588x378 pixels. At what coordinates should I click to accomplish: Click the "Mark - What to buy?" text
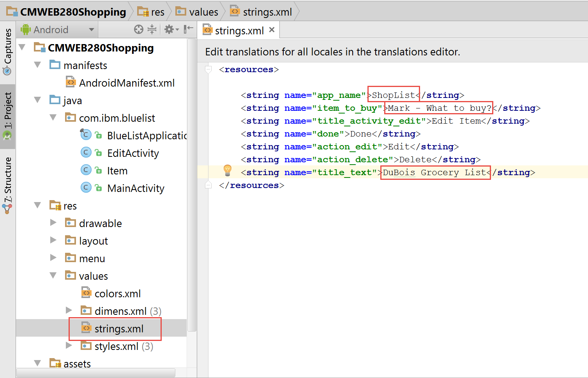click(440, 108)
